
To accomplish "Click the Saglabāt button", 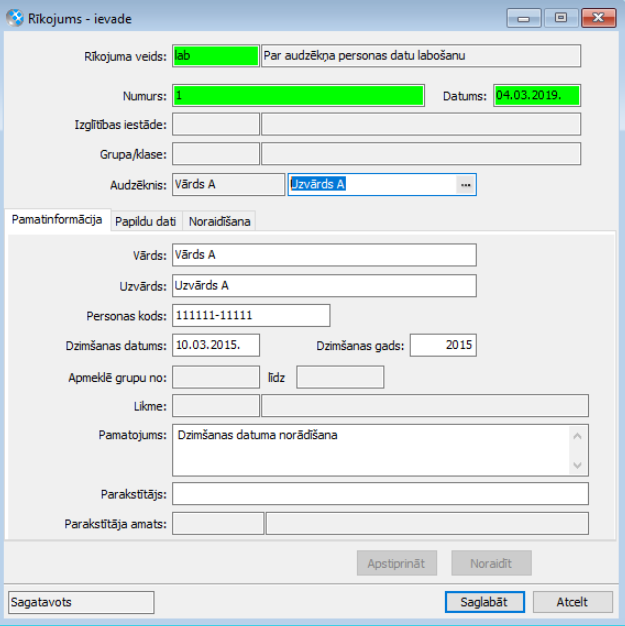I will point(484,602).
